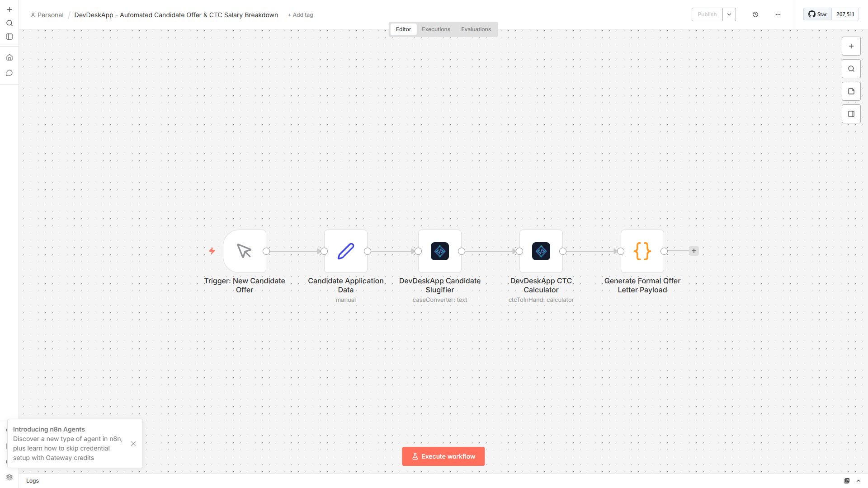Select the DevDeskApp CTC Calculator node

point(541,251)
